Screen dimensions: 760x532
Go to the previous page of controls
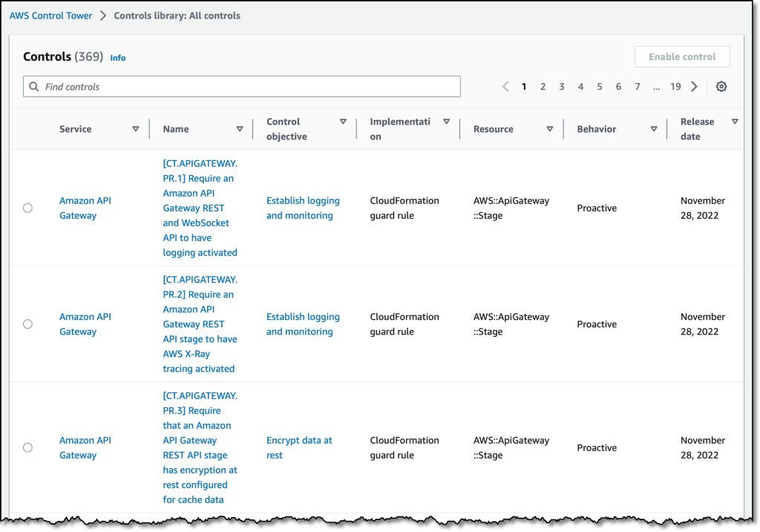click(x=505, y=87)
